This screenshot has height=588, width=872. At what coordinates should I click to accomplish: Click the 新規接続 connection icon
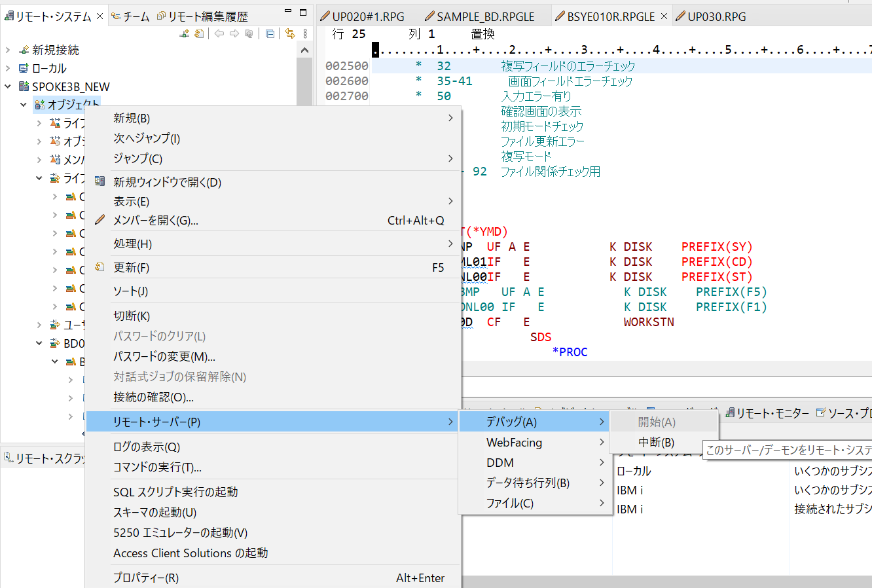click(24, 50)
